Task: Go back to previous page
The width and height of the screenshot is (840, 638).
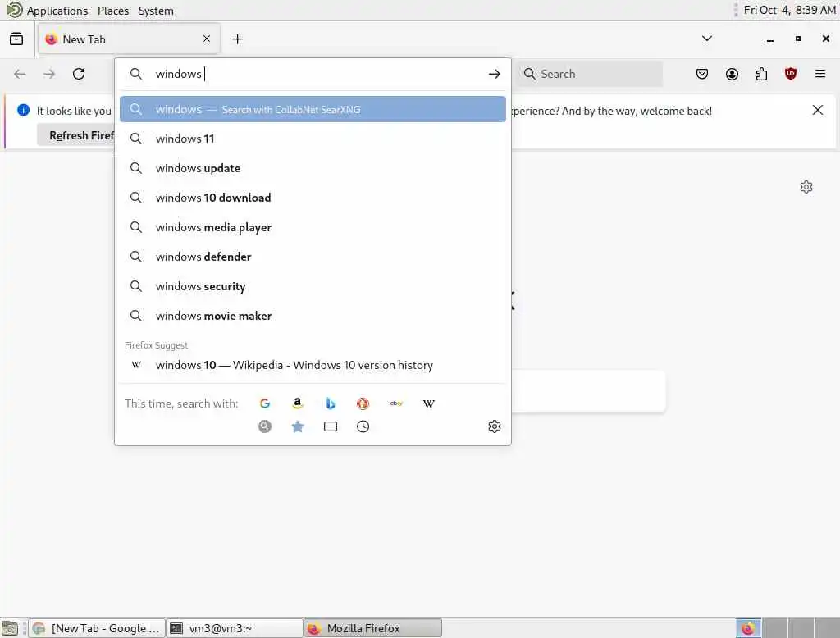Action: tap(20, 74)
